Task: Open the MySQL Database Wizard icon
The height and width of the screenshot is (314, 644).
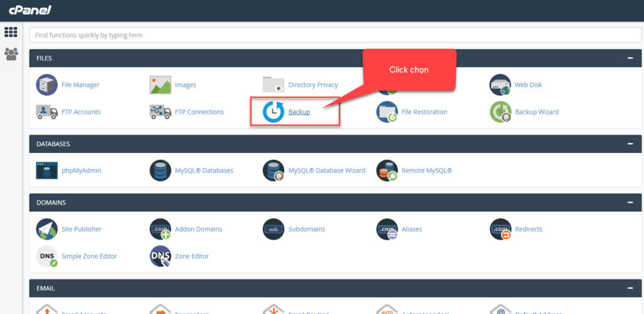Action: 274,170
